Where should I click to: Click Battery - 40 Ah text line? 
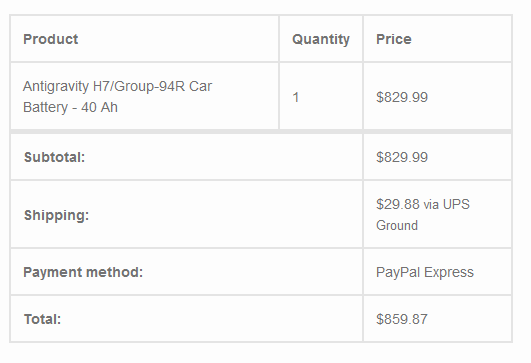[70, 107]
